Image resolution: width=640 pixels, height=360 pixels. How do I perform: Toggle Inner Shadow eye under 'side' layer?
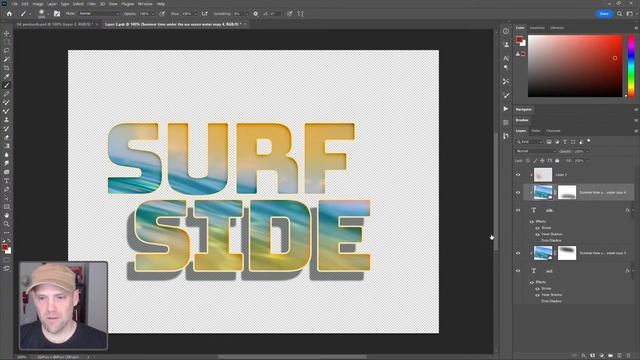pos(537,234)
